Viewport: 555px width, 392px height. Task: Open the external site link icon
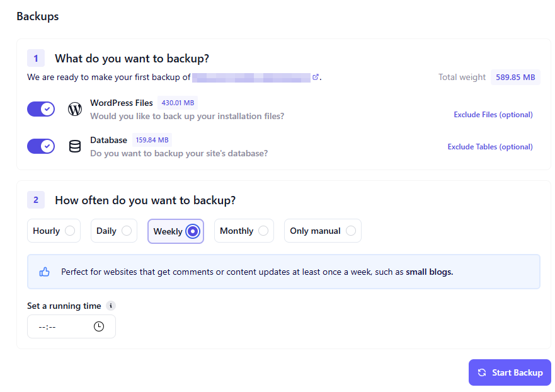point(316,77)
